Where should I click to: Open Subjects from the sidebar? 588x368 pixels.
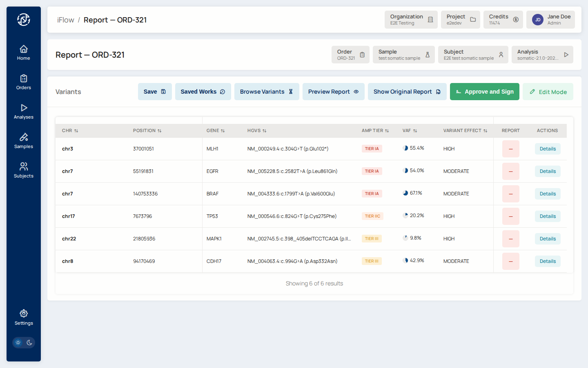[24, 171]
